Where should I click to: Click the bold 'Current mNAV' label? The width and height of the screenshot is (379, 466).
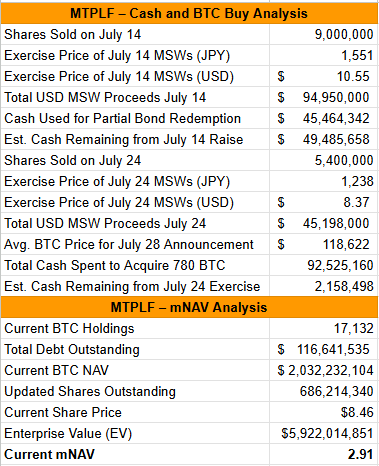[49, 455]
